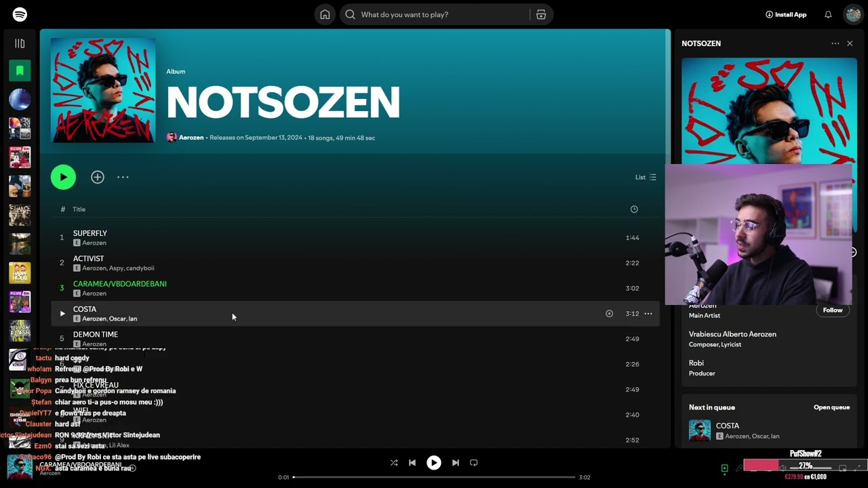Image resolution: width=868 pixels, height=488 pixels.
Task: Expand Your Library sidebar icon
Action: tap(20, 43)
